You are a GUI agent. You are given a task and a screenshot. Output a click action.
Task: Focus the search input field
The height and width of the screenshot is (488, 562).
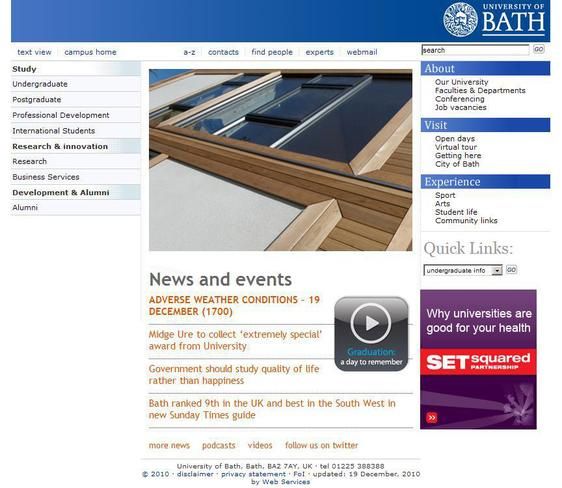tap(475, 50)
